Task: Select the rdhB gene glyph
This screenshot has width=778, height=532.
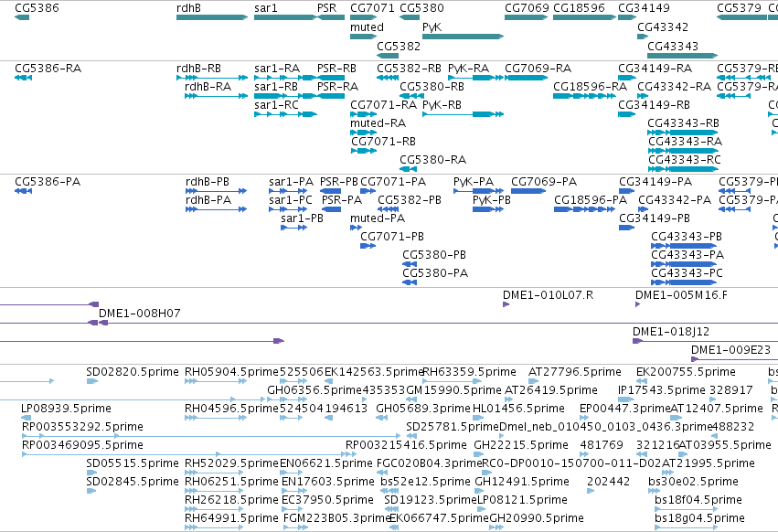Action: coord(212,17)
